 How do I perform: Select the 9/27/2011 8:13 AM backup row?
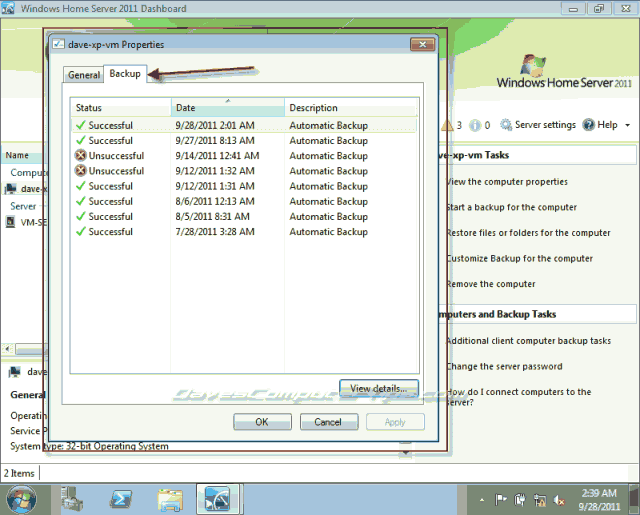(244, 140)
